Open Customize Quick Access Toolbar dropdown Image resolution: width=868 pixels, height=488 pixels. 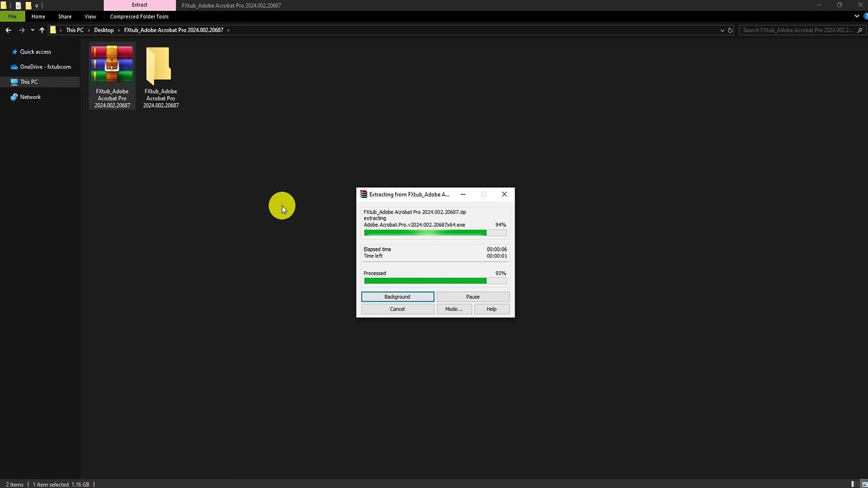pos(37,5)
